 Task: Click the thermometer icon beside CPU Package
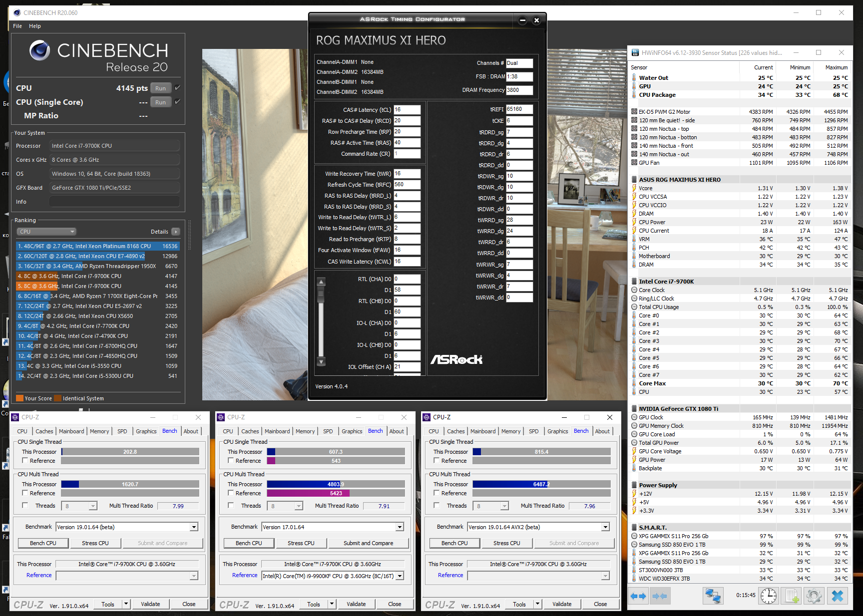(634, 95)
